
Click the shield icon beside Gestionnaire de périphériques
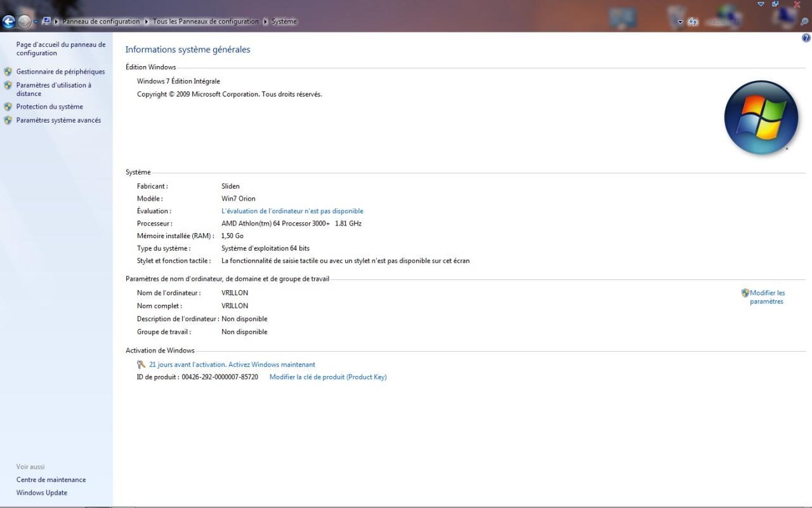[8, 72]
